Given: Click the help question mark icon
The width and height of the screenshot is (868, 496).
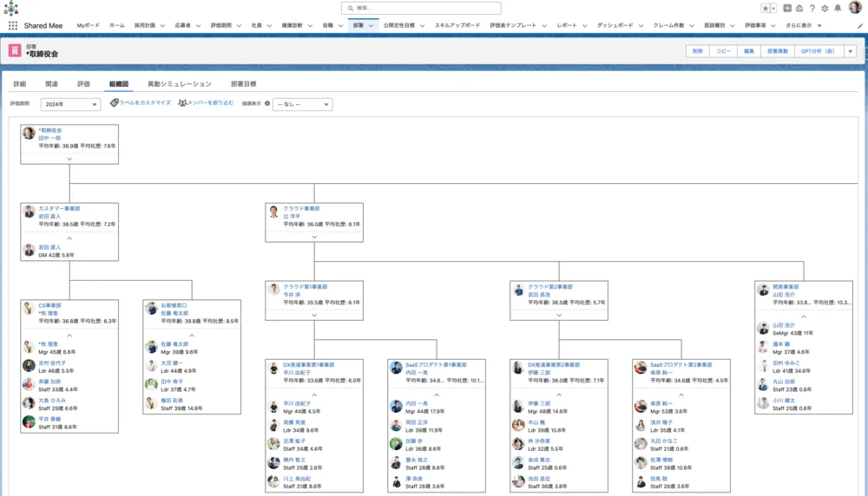Looking at the screenshot, I should click(x=812, y=8).
